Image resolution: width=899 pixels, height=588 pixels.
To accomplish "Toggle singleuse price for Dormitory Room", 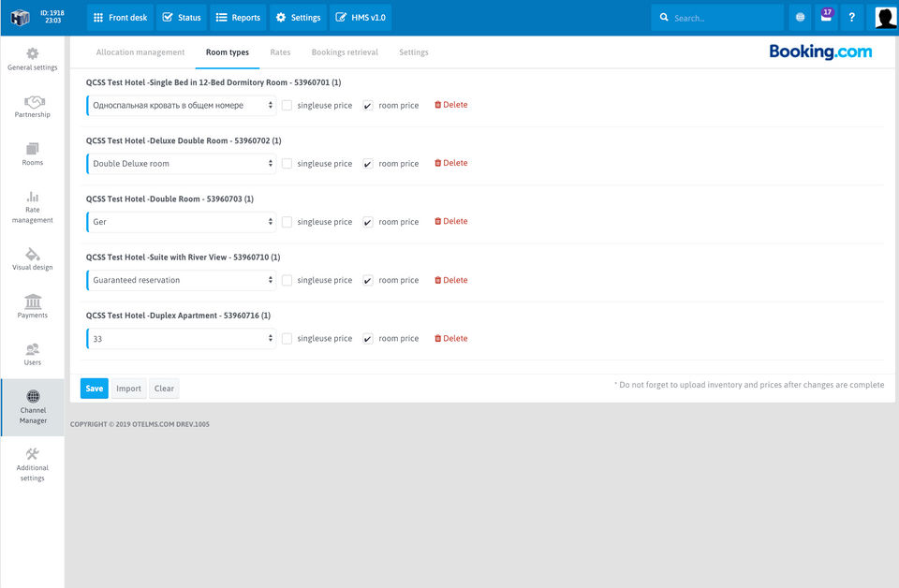I will tap(287, 106).
